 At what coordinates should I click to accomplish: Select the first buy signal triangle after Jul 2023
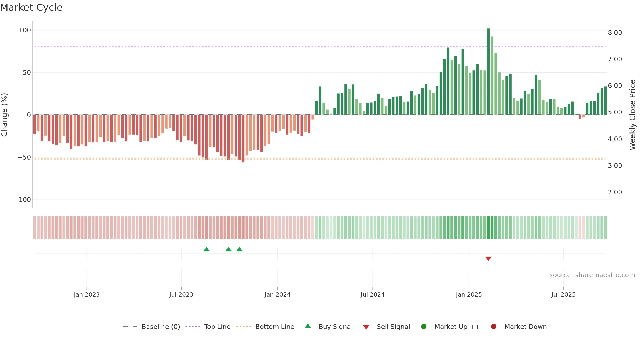(207, 249)
